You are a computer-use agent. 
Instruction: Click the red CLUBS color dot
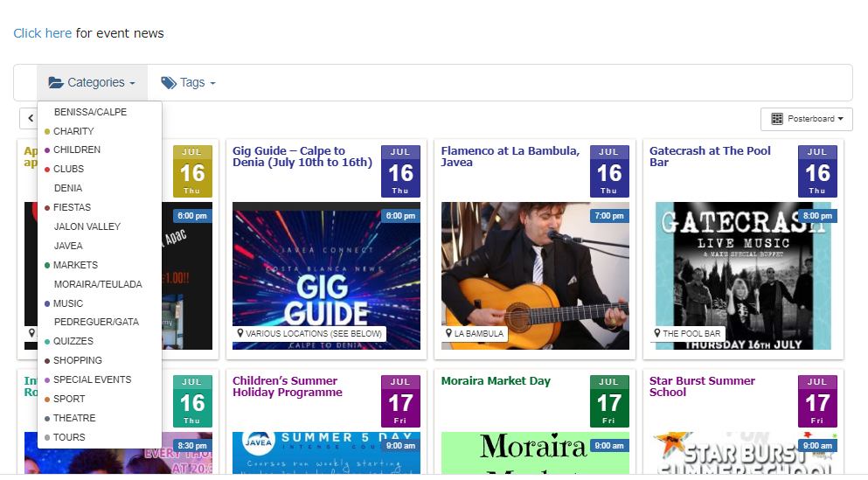coord(47,170)
